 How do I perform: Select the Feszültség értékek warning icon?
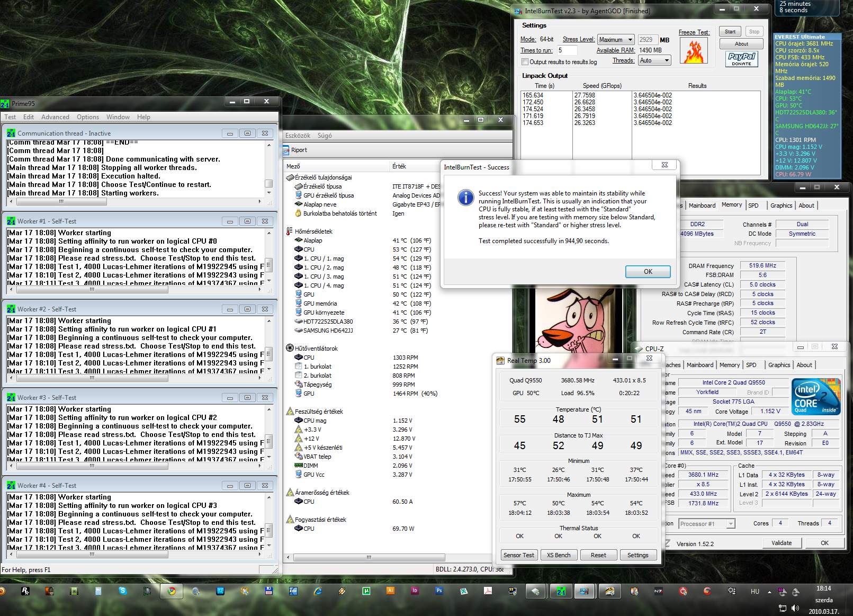tap(290, 411)
